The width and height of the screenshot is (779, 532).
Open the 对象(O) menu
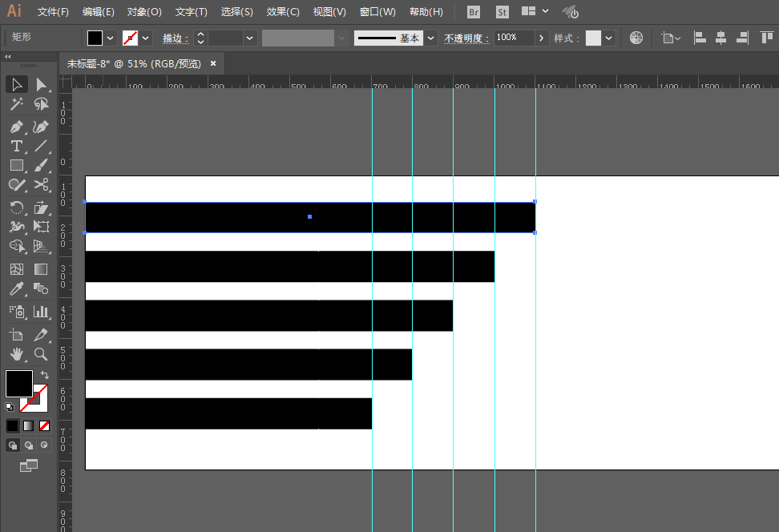(144, 12)
